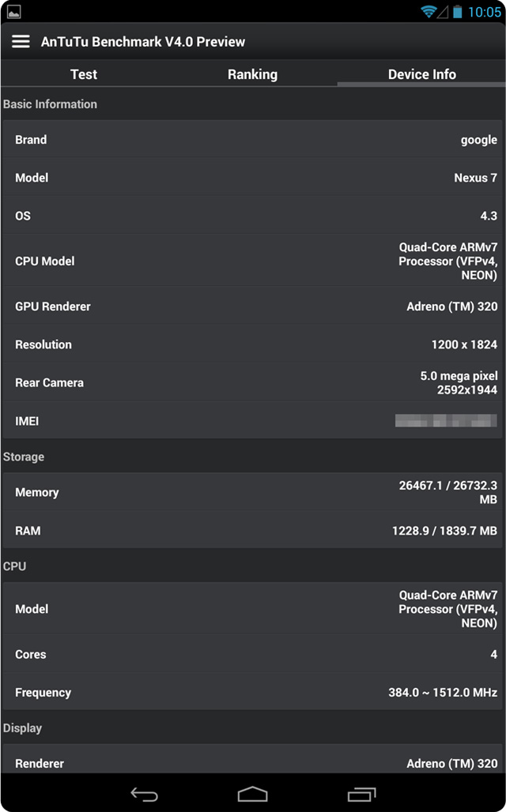Tap the battery status icon

(457, 11)
